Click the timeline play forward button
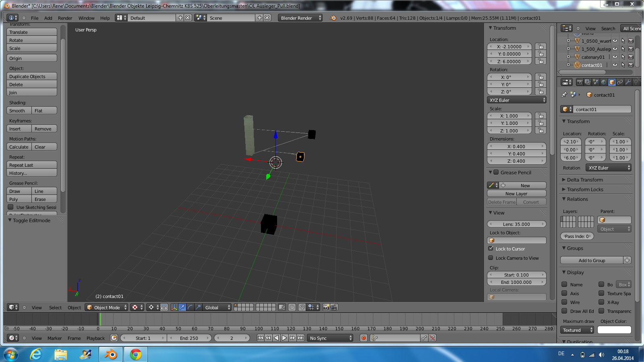 pyautogui.click(x=284, y=338)
